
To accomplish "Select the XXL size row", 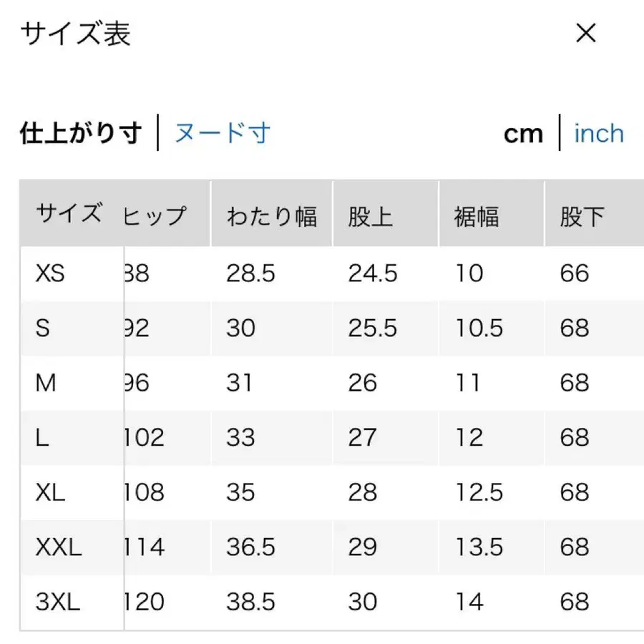I will click(x=59, y=547).
